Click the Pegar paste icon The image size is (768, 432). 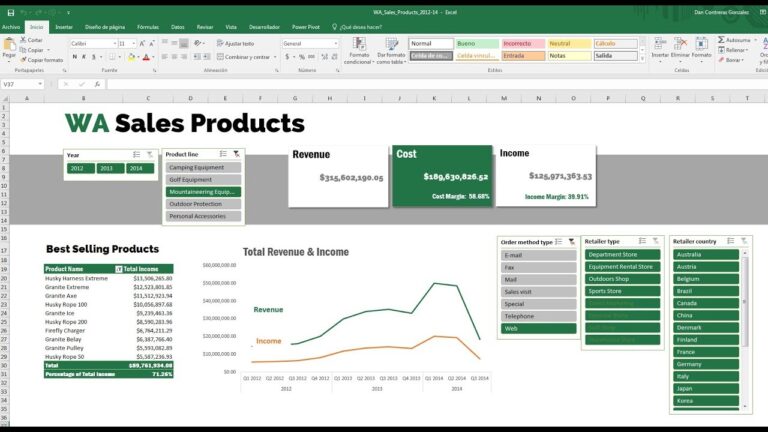pos(9,45)
